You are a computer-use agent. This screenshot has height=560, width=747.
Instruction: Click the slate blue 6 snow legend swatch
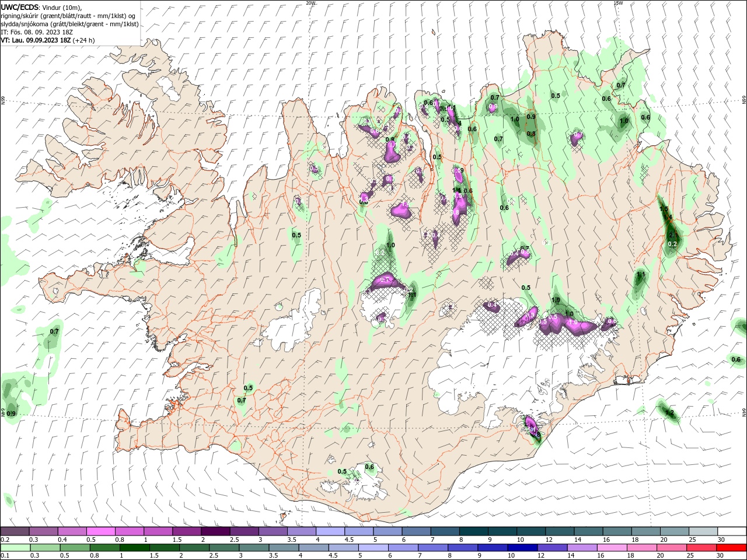tap(416, 531)
